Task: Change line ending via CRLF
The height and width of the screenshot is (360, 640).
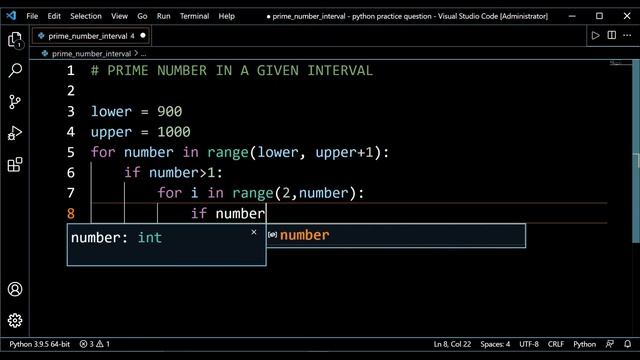Action: click(x=556, y=344)
